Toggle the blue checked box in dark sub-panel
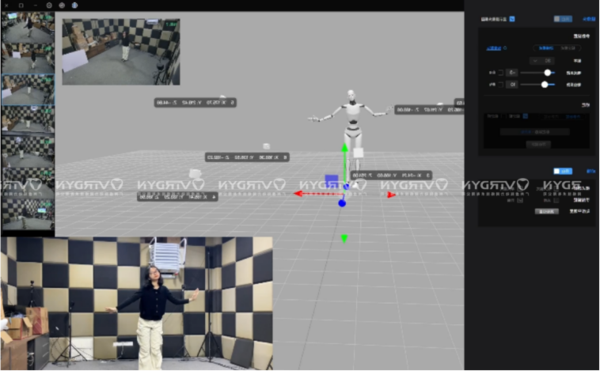600x371 pixels. coord(525,116)
